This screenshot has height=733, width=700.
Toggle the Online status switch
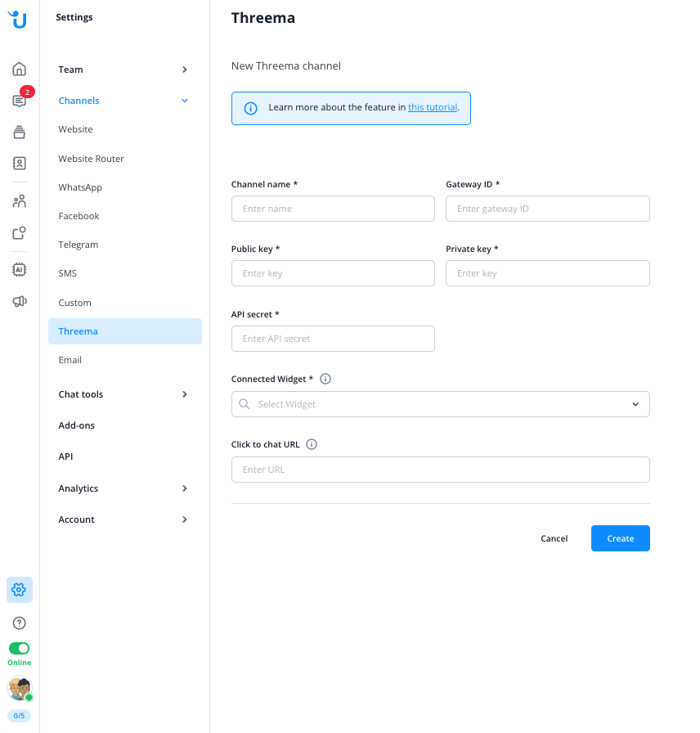coord(19,648)
